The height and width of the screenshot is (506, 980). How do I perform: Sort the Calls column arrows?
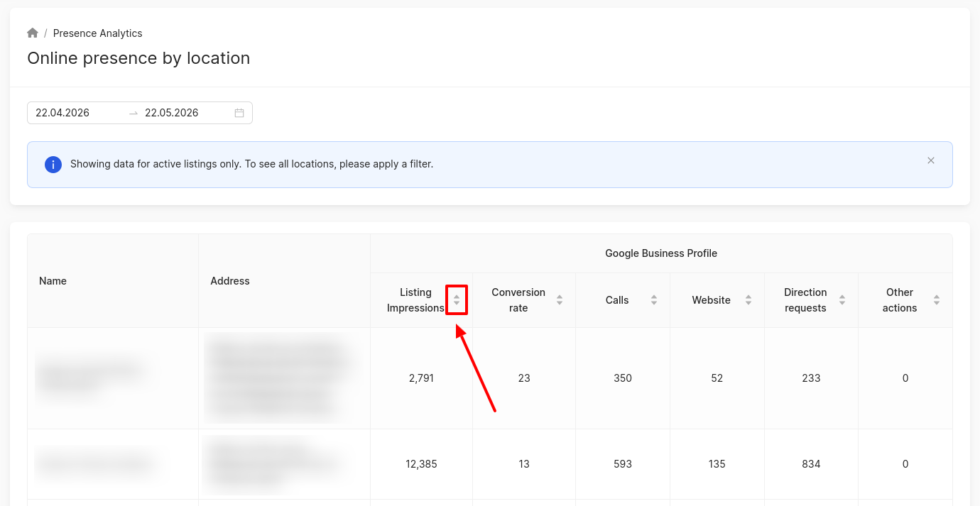tap(654, 300)
